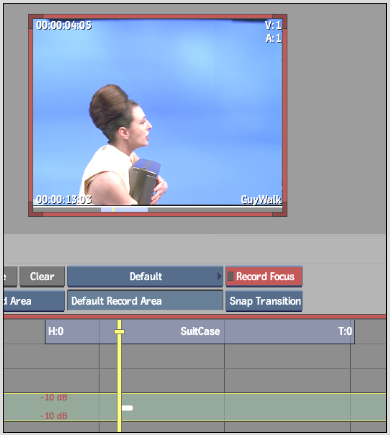Click the Record Focus indicator square
The height and width of the screenshot is (435, 390).
tap(230, 276)
